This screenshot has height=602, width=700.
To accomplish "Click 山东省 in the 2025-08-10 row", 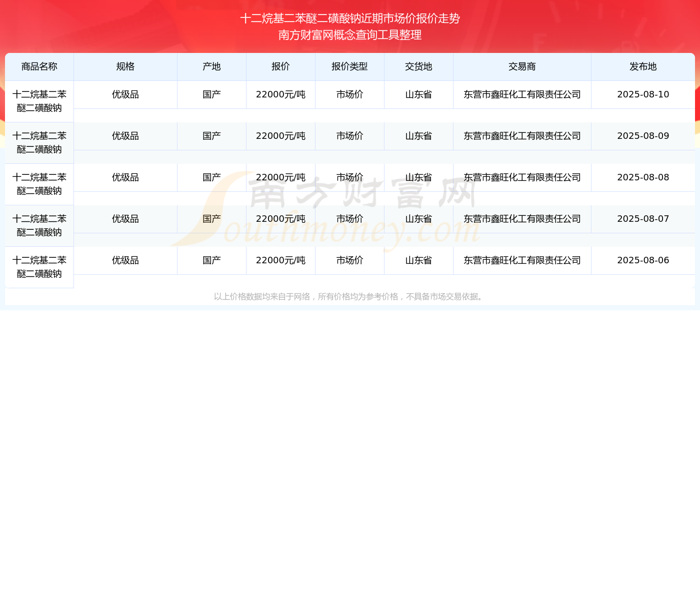I will [x=419, y=94].
